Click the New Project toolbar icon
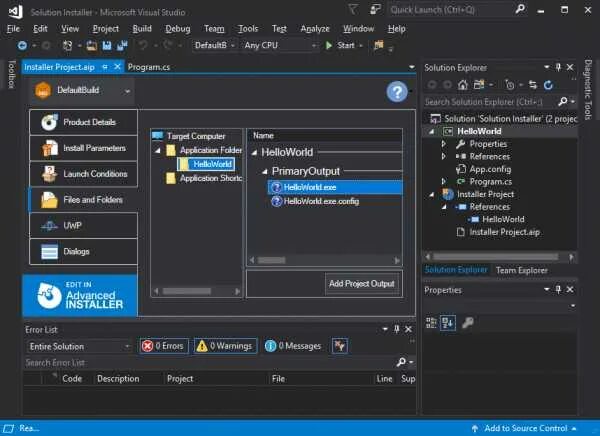The image size is (600, 436). click(x=68, y=46)
